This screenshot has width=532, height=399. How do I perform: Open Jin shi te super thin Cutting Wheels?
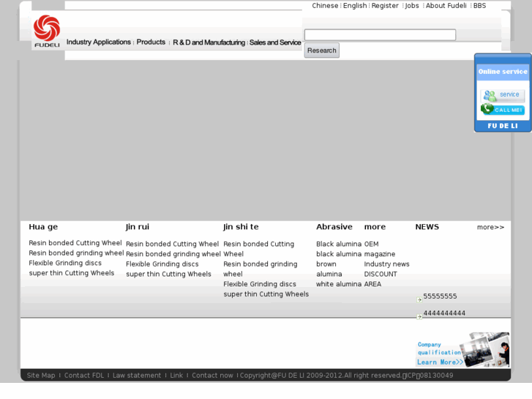tap(266, 294)
